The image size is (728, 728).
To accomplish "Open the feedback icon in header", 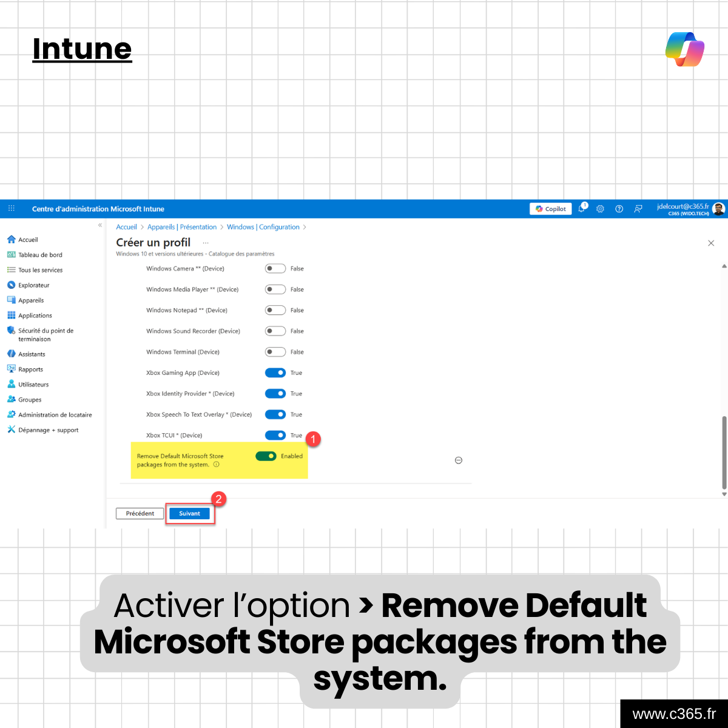I will click(x=638, y=209).
